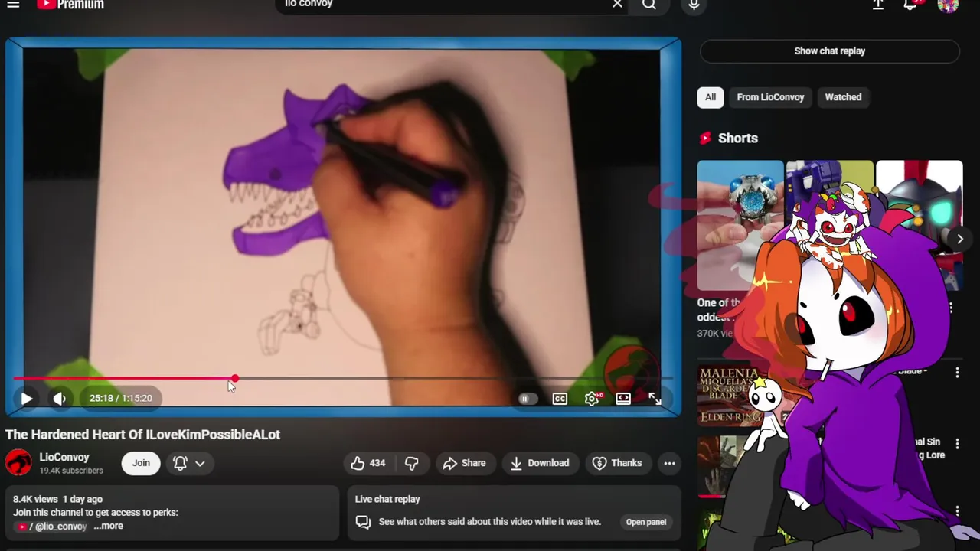Image resolution: width=980 pixels, height=551 pixels.
Task: Show next Shorts with arrow
Action: (x=959, y=239)
